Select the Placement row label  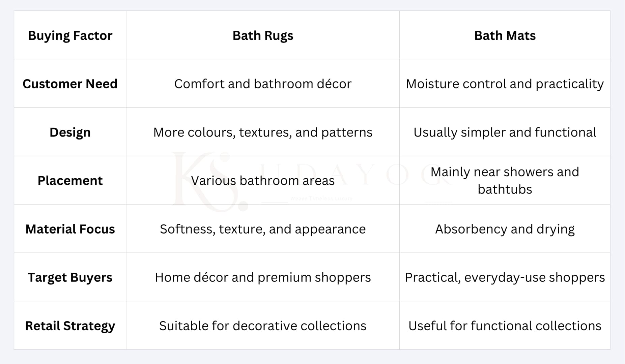pyautogui.click(x=70, y=180)
